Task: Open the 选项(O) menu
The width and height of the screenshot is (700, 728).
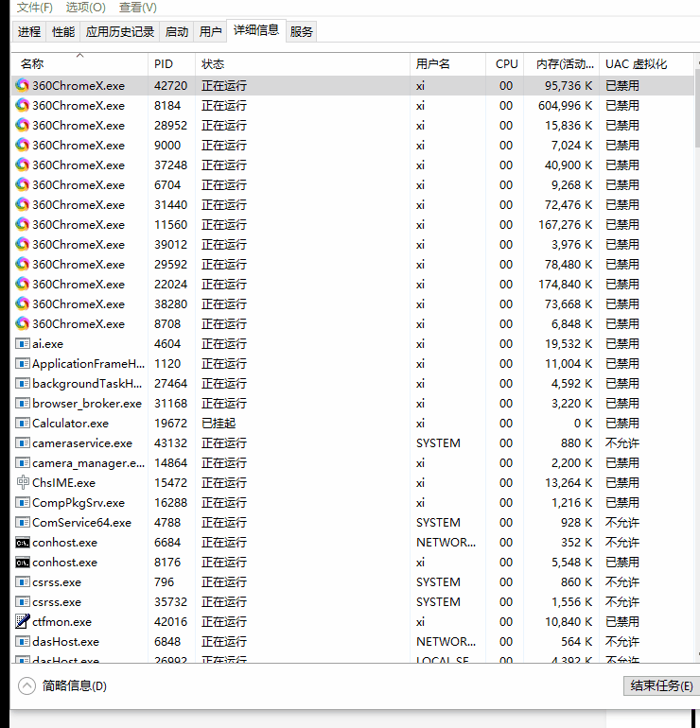Action: pyautogui.click(x=86, y=8)
